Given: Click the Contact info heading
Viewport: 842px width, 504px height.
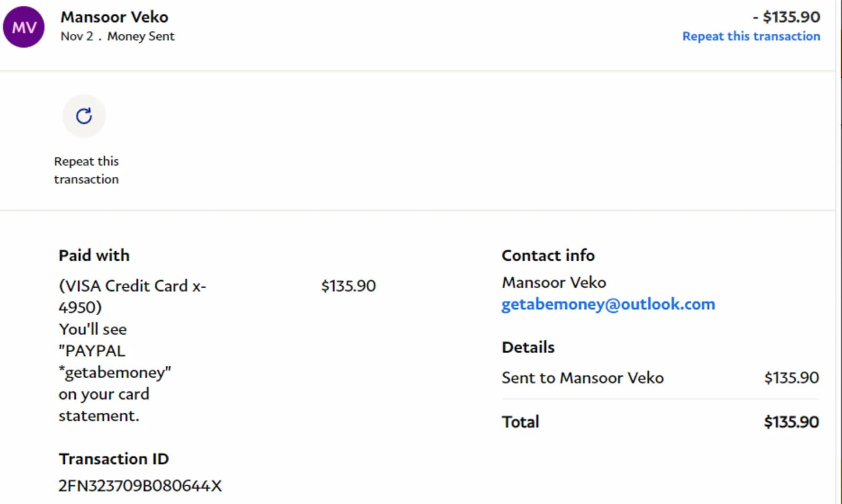Looking at the screenshot, I should click(548, 255).
